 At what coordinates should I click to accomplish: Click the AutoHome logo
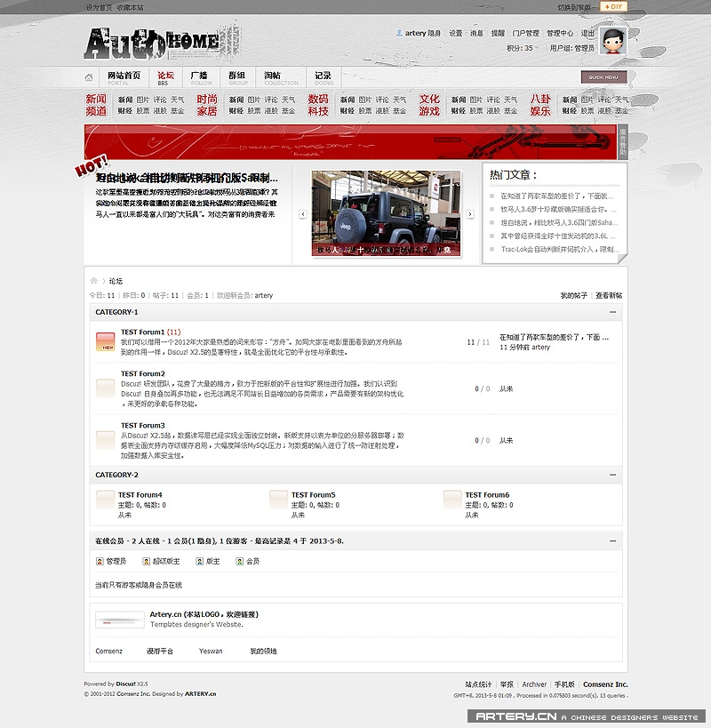tap(163, 44)
